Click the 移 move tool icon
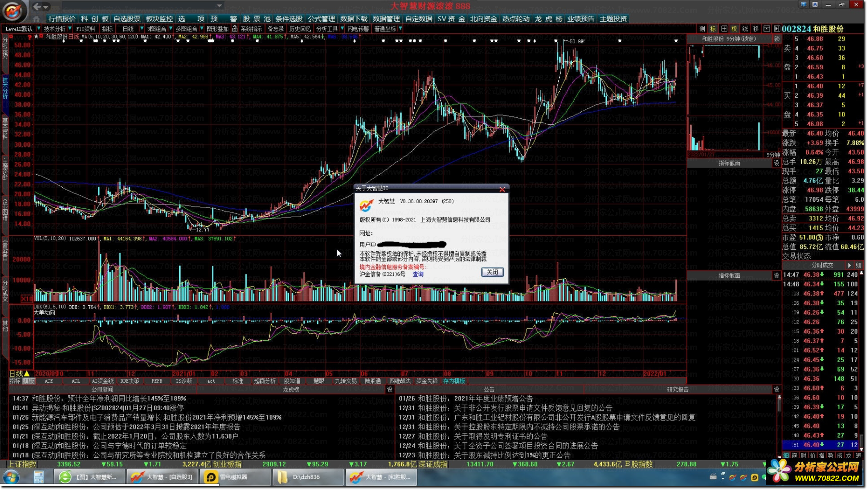868x490 pixels. coord(756,29)
